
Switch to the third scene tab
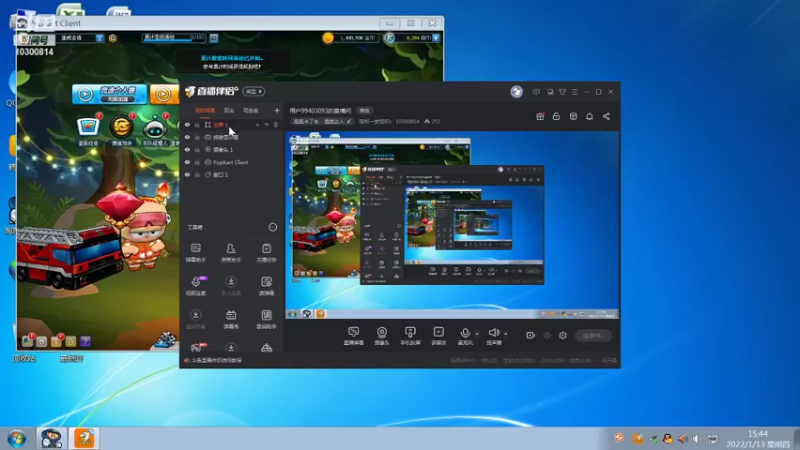coord(251,110)
